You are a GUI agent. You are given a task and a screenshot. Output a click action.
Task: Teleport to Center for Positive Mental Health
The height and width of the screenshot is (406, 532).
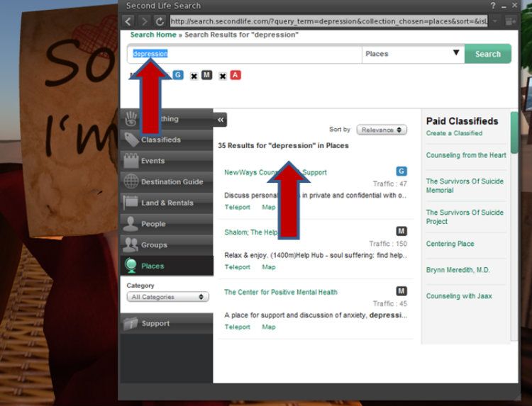237,327
